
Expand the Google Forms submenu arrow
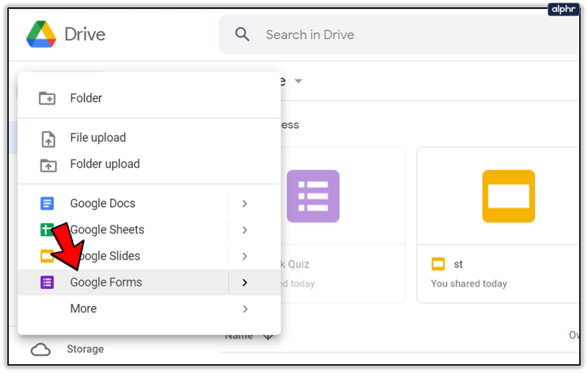click(245, 283)
